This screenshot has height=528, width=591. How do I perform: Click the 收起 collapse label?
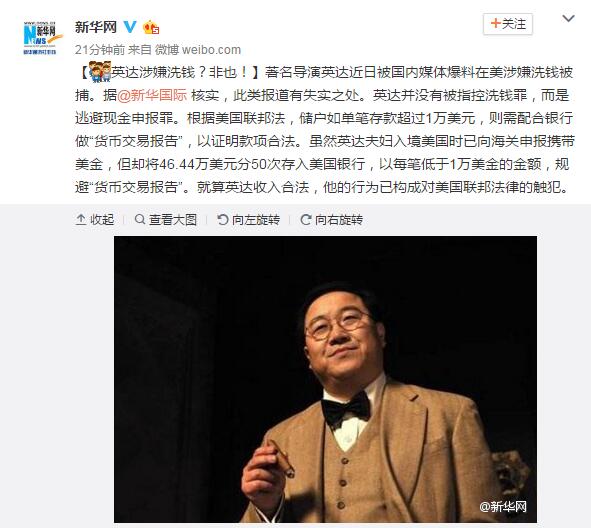tap(102, 219)
